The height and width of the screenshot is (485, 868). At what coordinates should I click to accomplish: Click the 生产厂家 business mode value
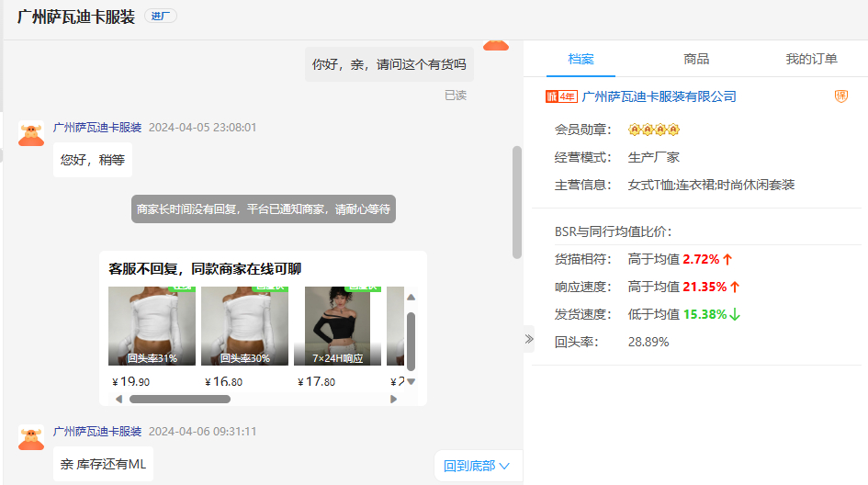pos(653,157)
